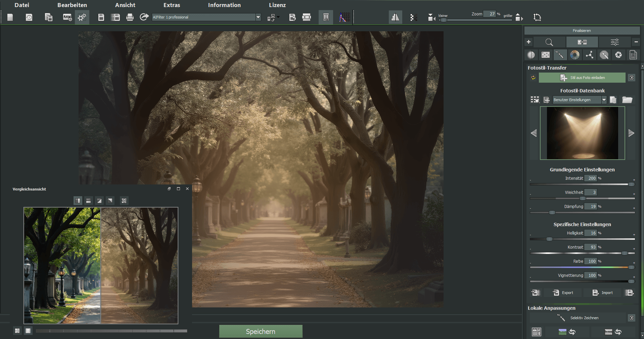Viewport: 644px width, 339px height.
Task: Click the checkerboard icon below comparison preview
Action: [17, 331]
